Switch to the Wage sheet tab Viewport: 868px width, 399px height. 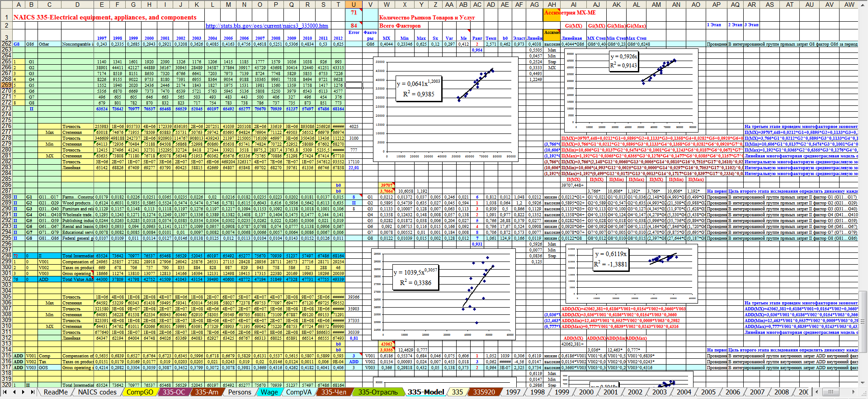(x=269, y=392)
